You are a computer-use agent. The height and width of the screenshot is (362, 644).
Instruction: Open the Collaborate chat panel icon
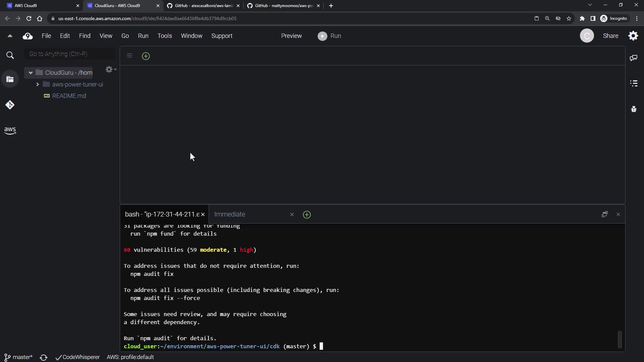click(634, 58)
